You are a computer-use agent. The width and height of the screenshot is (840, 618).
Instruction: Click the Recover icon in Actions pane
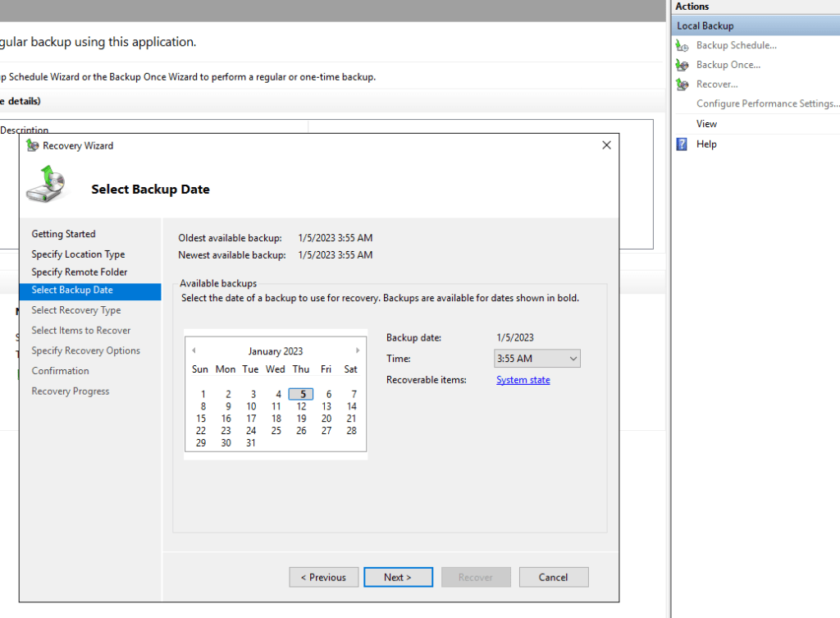tap(682, 85)
